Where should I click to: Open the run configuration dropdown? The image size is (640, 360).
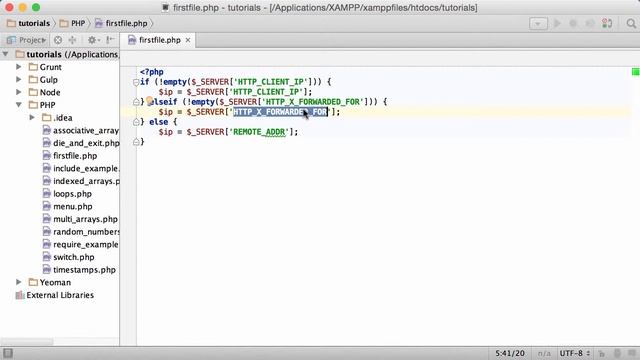[538, 24]
